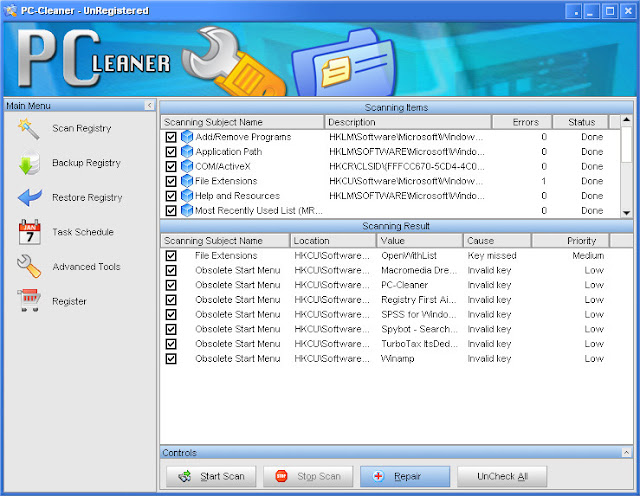
Task: Toggle the TurboTax ItsDed... result checkbox
Action: click(x=171, y=344)
